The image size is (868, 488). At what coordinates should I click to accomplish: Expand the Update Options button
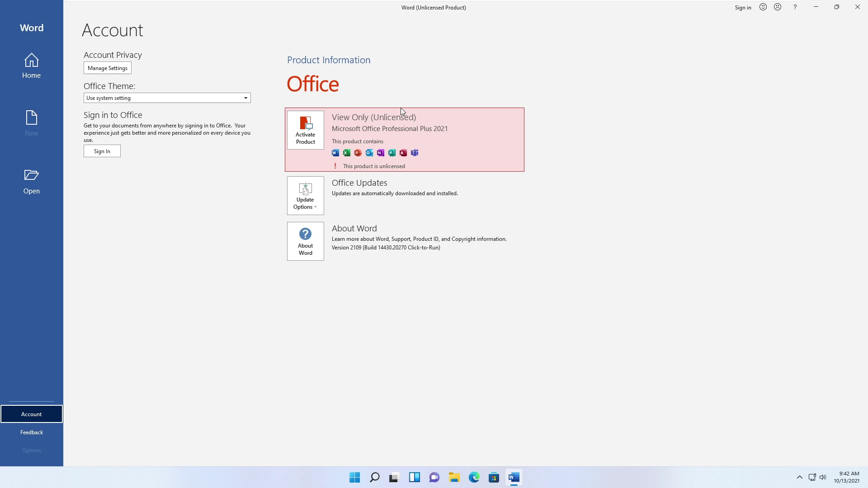coord(306,196)
